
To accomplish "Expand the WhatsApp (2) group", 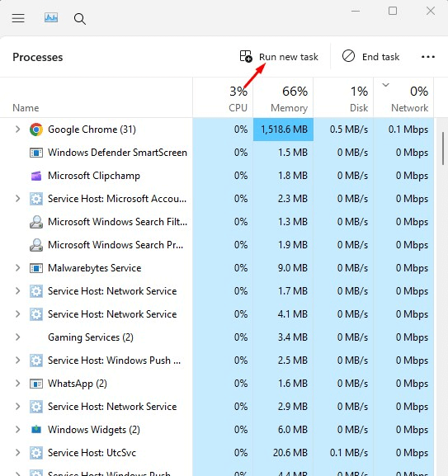I will (18, 384).
